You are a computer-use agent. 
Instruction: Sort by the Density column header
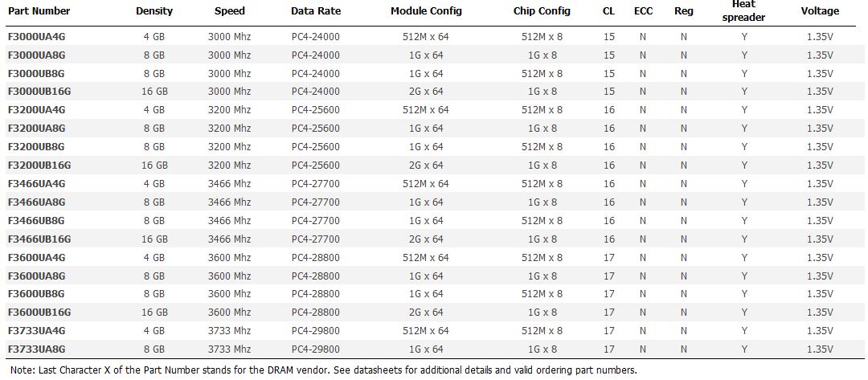click(154, 11)
